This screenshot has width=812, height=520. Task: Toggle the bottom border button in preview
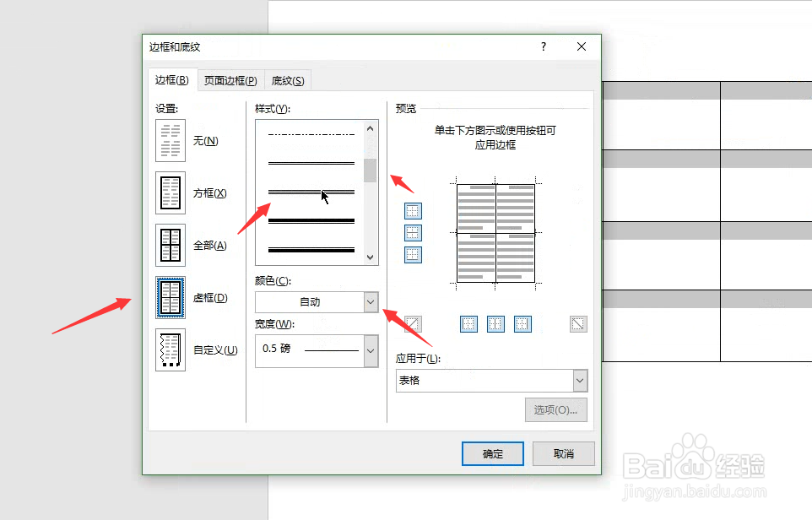tap(413, 255)
